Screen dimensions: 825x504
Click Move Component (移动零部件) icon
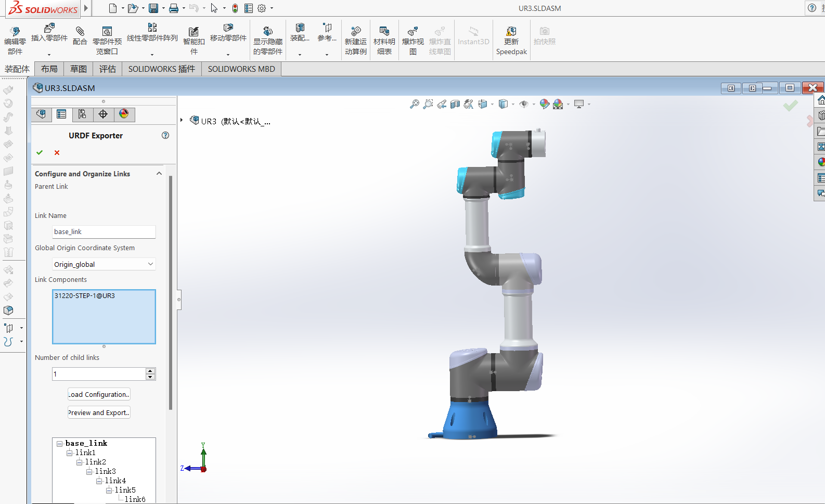228,28
